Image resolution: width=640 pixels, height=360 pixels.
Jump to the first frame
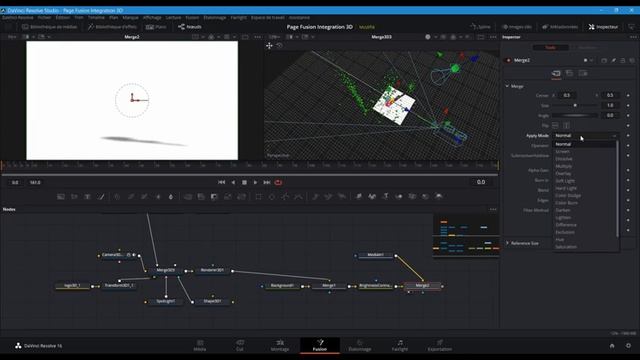221,182
